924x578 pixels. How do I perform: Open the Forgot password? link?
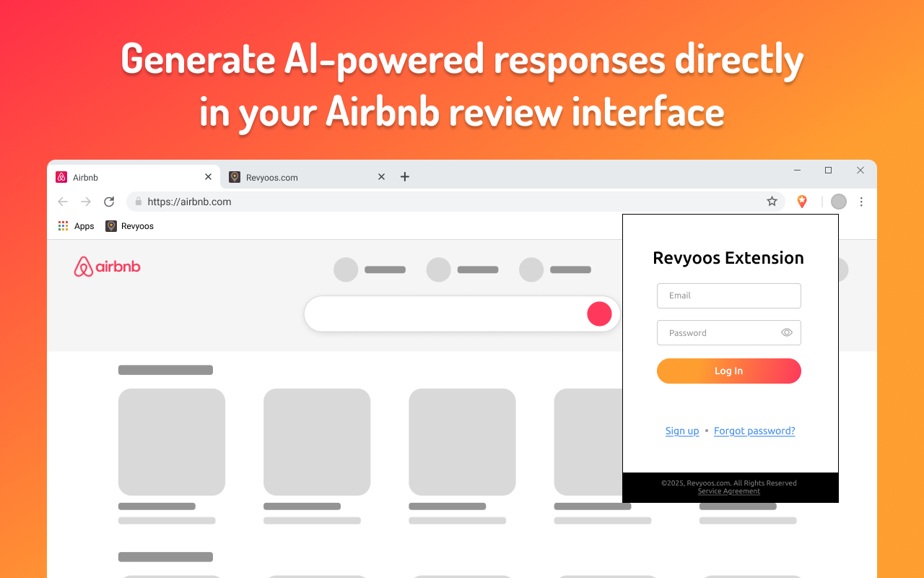click(x=754, y=431)
